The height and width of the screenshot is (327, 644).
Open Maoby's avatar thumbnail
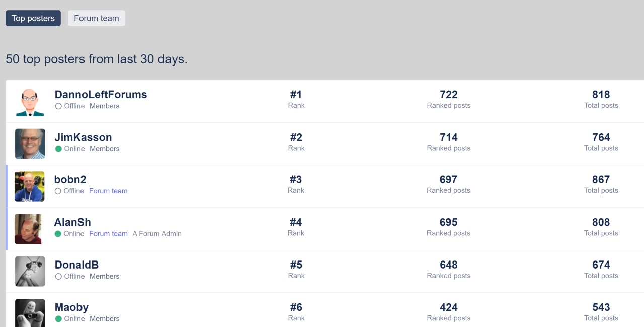tap(30, 312)
